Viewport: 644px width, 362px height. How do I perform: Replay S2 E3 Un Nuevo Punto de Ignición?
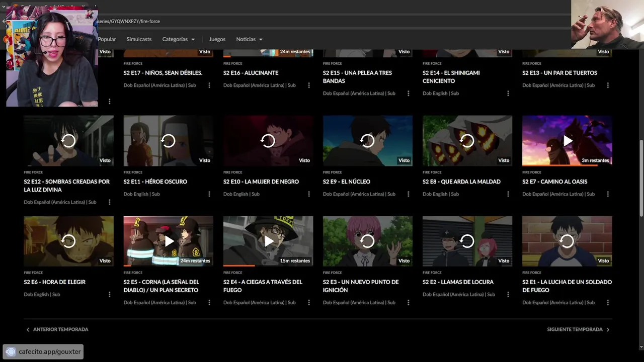[x=367, y=241]
